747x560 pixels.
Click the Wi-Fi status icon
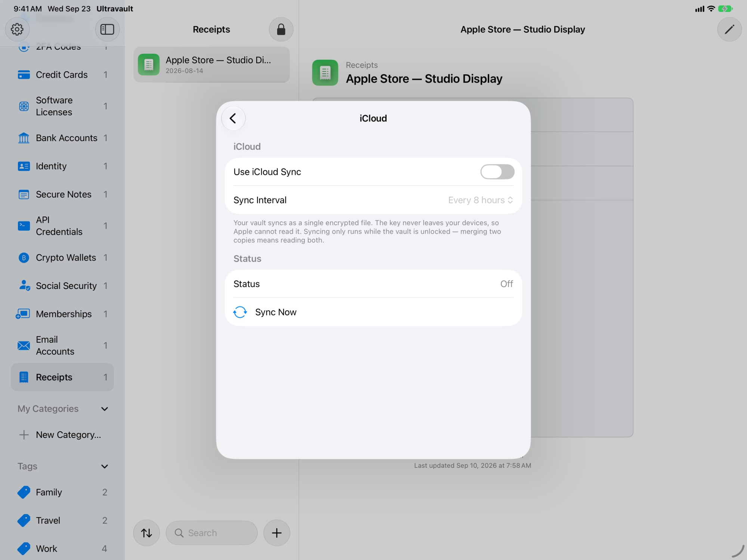[711, 9]
